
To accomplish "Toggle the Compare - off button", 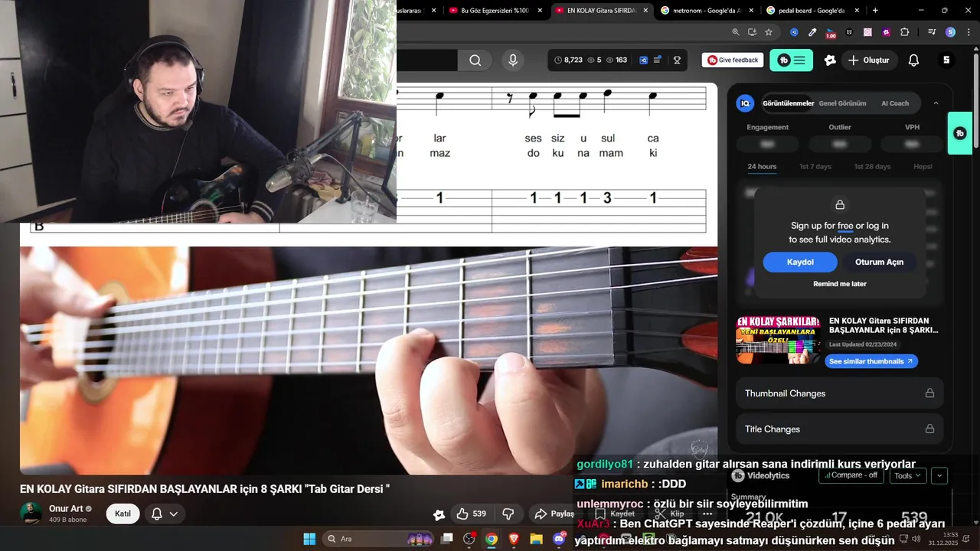I will click(850, 475).
